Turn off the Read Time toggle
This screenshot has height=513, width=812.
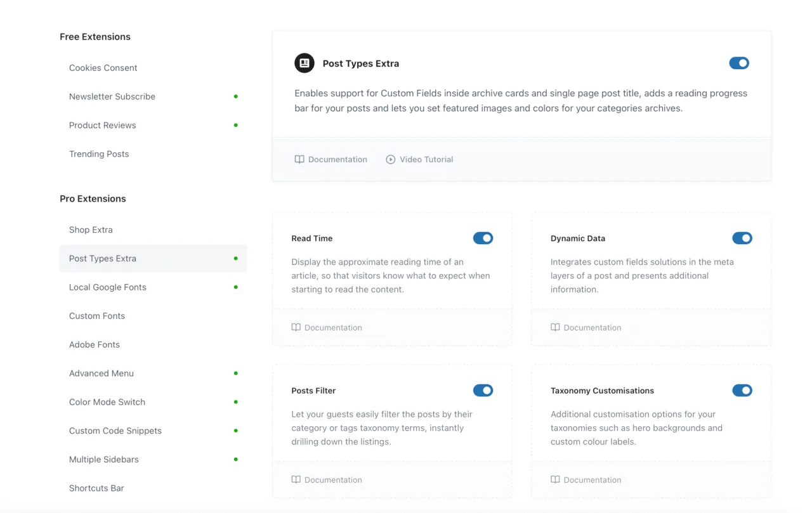point(483,238)
